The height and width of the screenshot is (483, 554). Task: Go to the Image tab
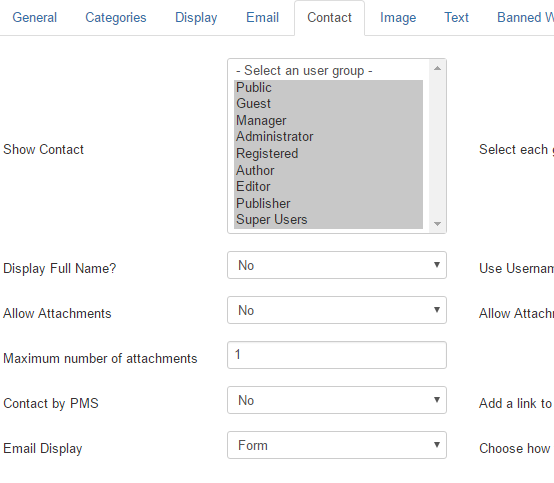[398, 17]
